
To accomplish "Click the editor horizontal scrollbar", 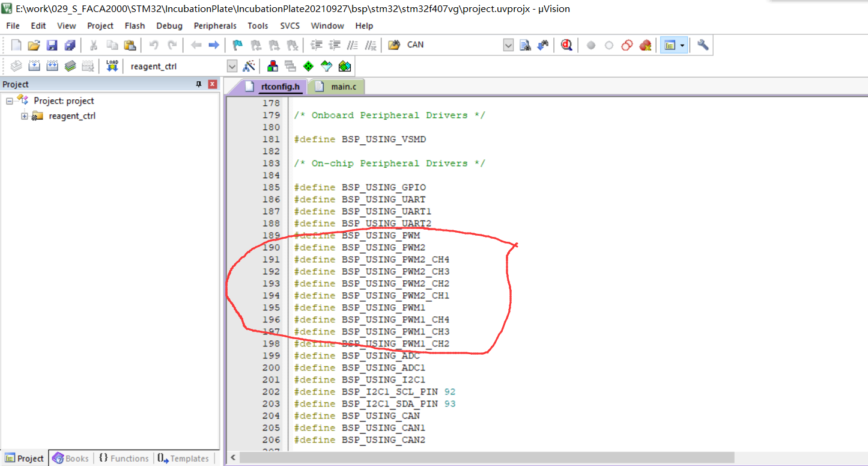I will pyautogui.click(x=481, y=458).
